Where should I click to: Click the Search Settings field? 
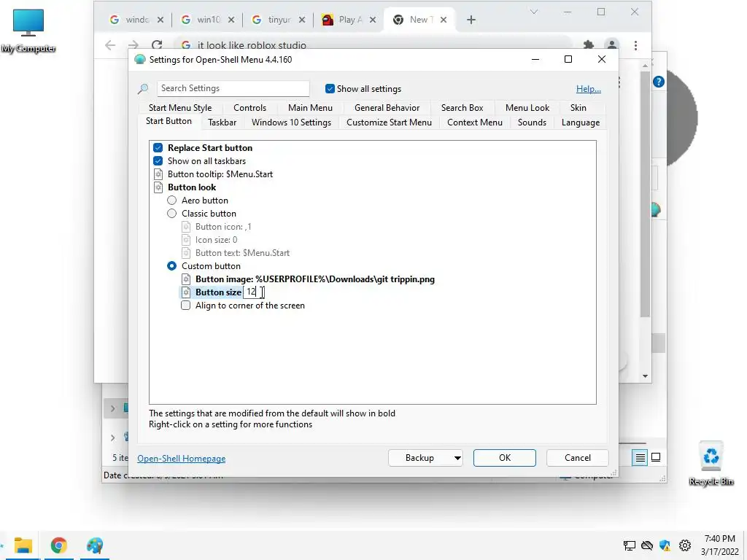tap(233, 88)
